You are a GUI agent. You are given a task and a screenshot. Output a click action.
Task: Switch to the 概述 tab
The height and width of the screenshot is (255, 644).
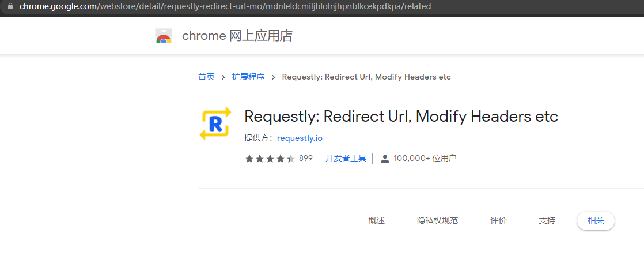377,221
